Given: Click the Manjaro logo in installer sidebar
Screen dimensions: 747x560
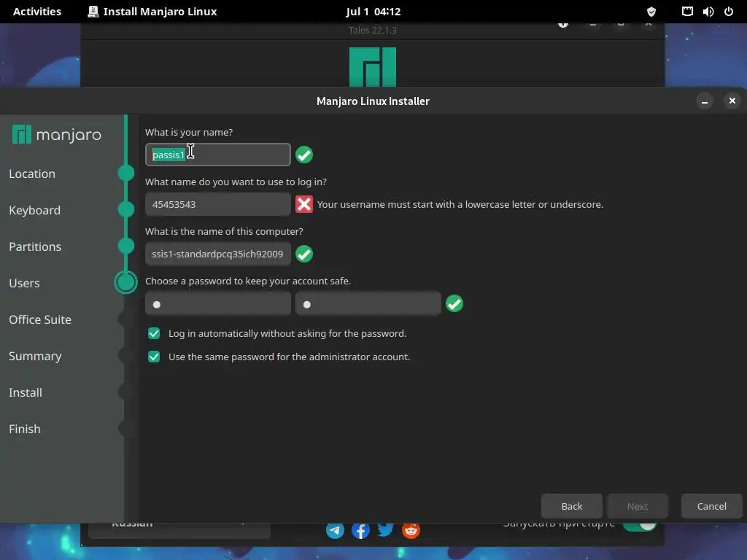Looking at the screenshot, I should (x=57, y=135).
